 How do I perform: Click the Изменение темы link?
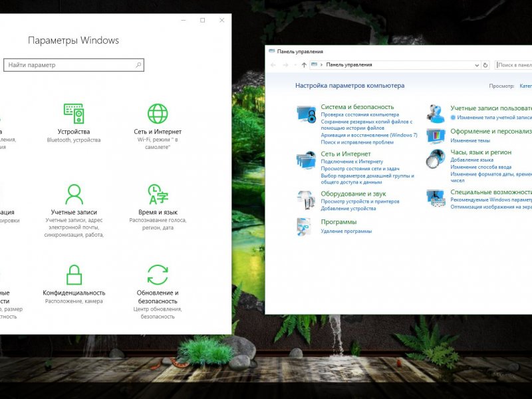pos(470,140)
